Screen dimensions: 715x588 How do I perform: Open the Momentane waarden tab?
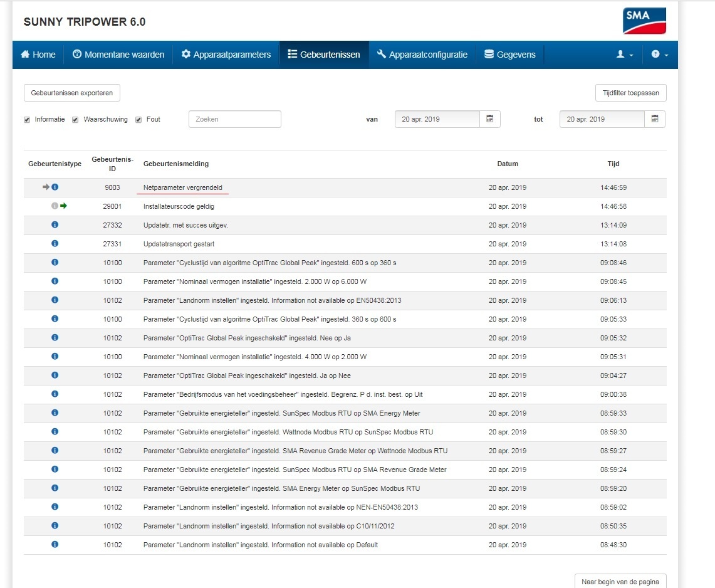tap(118, 55)
